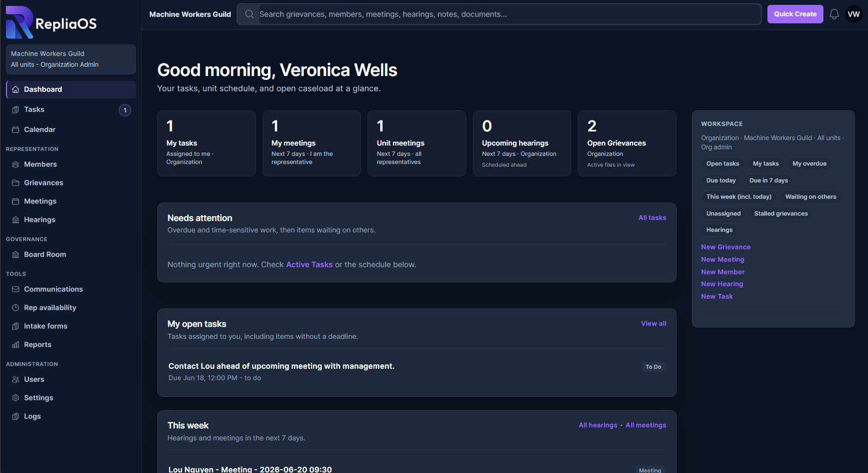Click the Members people icon

pos(16,165)
